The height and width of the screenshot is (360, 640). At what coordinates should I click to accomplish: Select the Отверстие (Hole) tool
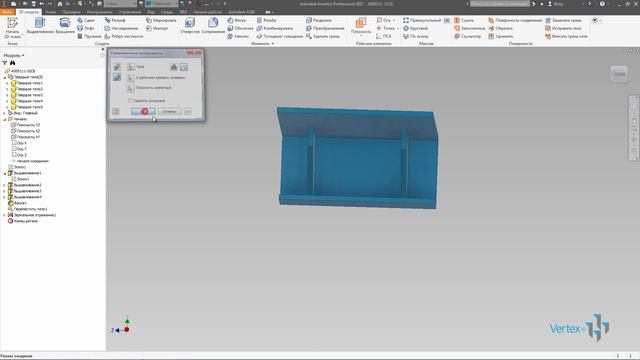point(190,26)
